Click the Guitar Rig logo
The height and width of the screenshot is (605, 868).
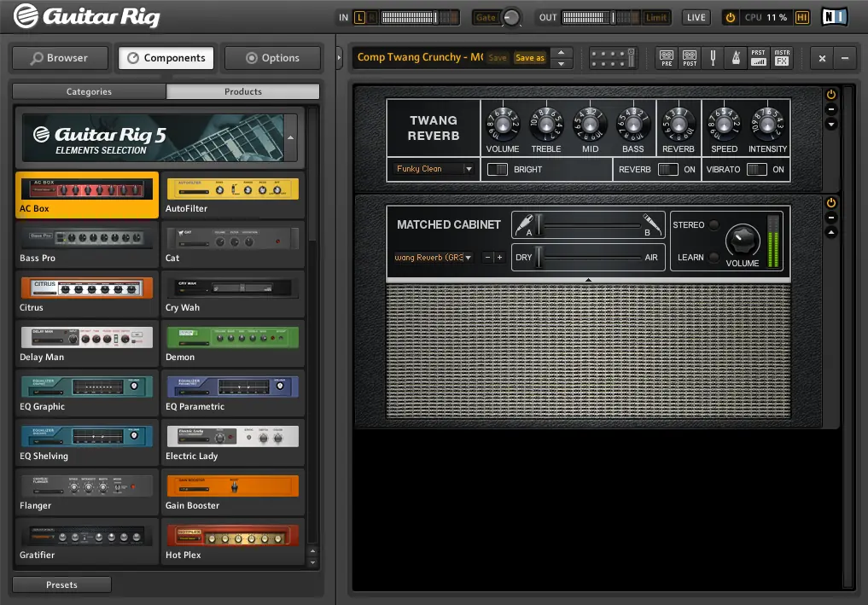point(86,16)
